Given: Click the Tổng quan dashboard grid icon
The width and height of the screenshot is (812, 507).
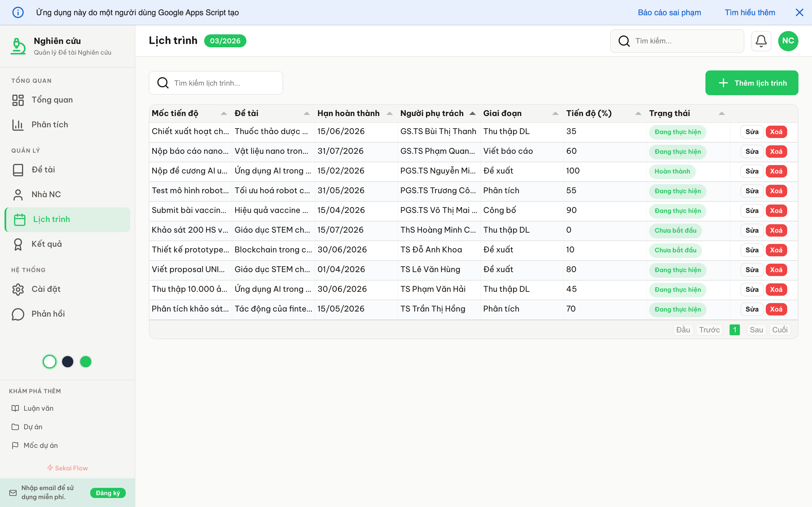Looking at the screenshot, I should tap(18, 100).
